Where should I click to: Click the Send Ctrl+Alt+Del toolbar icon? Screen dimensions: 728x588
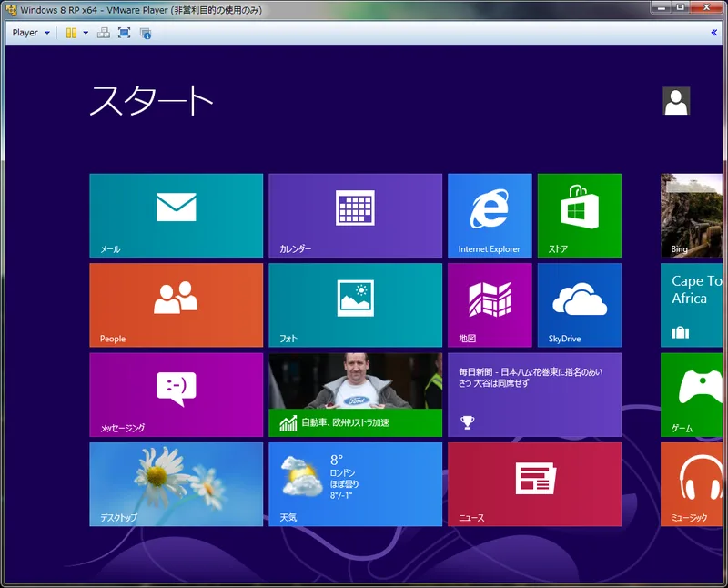[x=103, y=33]
